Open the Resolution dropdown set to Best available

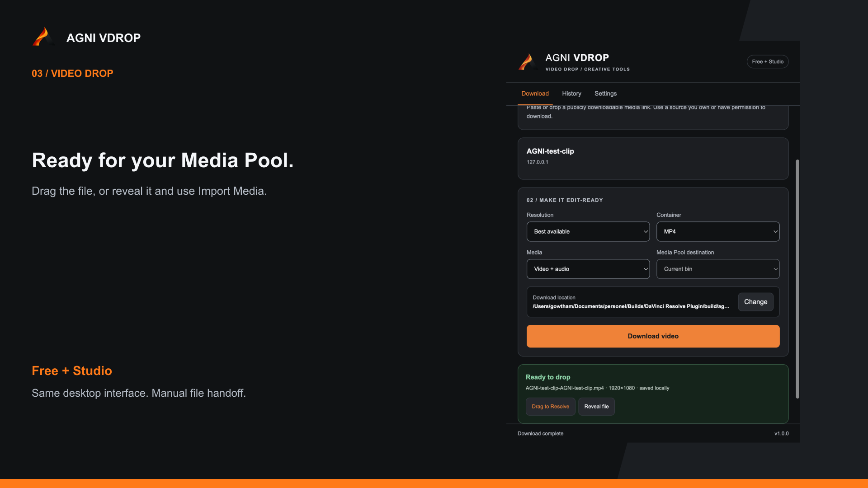tap(588, 231)
